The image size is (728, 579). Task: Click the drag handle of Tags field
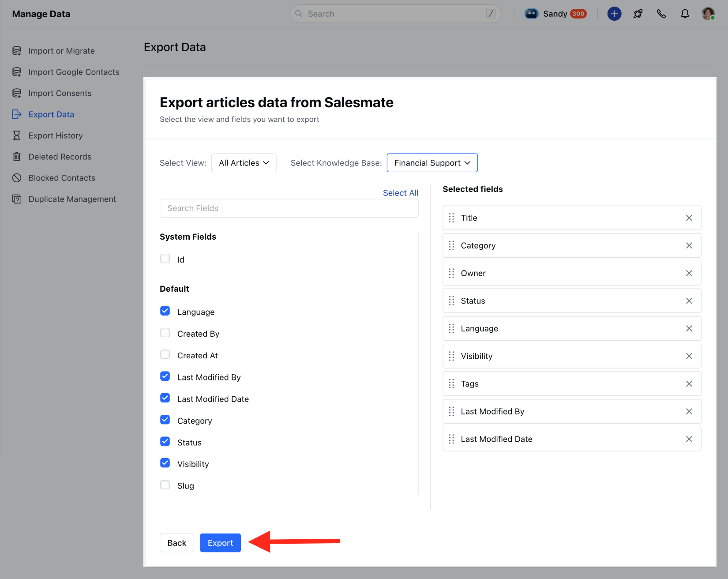pos(451,384)
